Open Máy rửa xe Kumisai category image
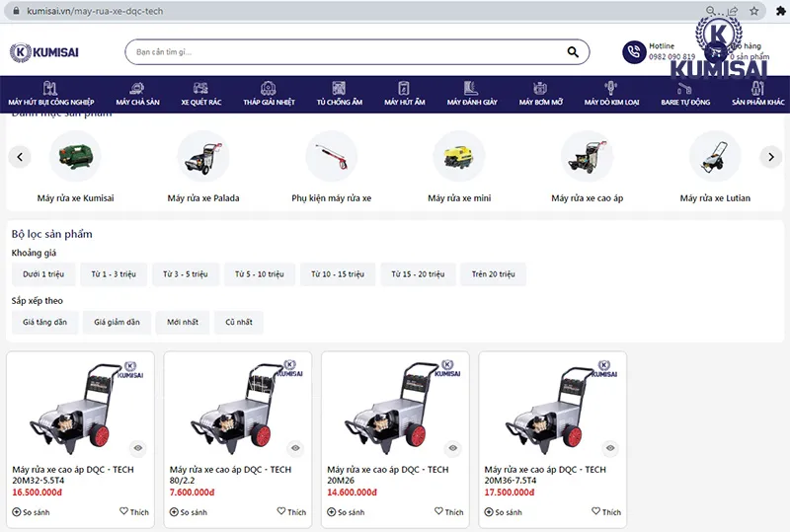 [75, 156]
